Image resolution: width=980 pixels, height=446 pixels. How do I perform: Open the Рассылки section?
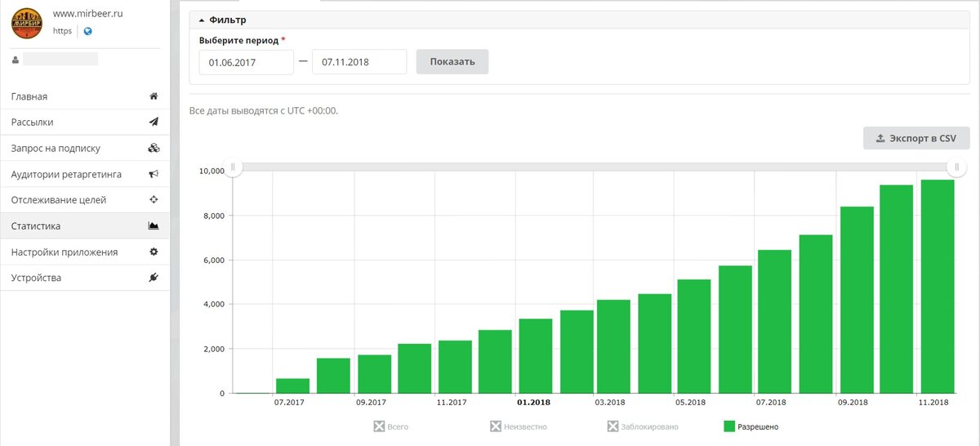pos(85,122)
